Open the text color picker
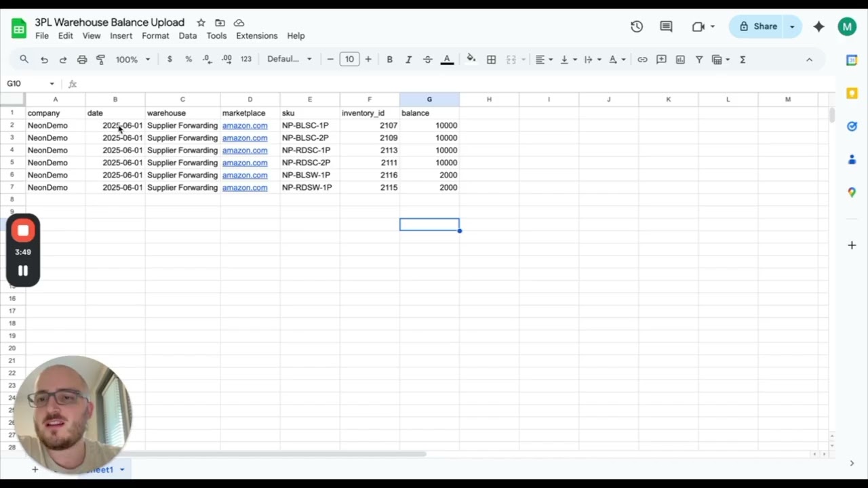The image size is (868, 488). point(447,60)
